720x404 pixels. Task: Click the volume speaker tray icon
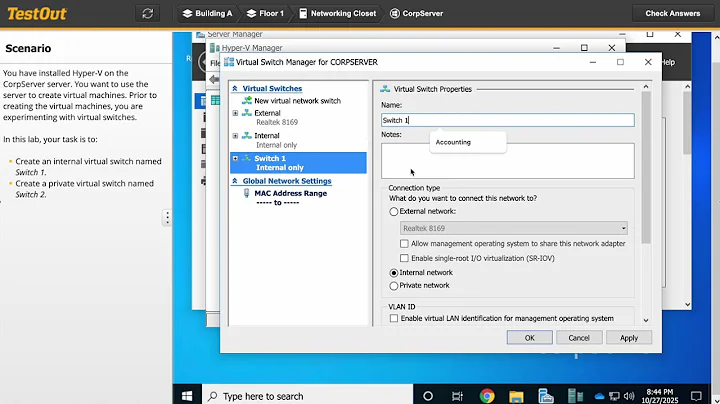pos(629,396)
